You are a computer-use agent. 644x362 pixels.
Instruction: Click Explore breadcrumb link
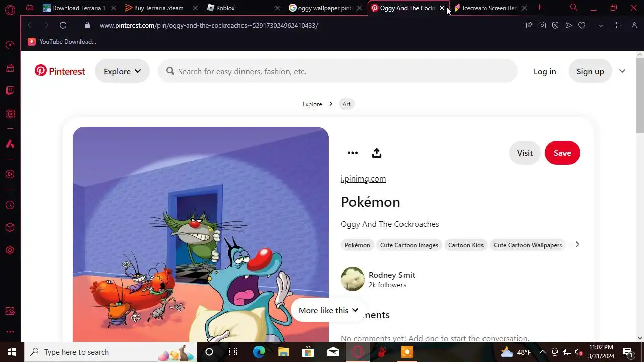click(312, 104)
